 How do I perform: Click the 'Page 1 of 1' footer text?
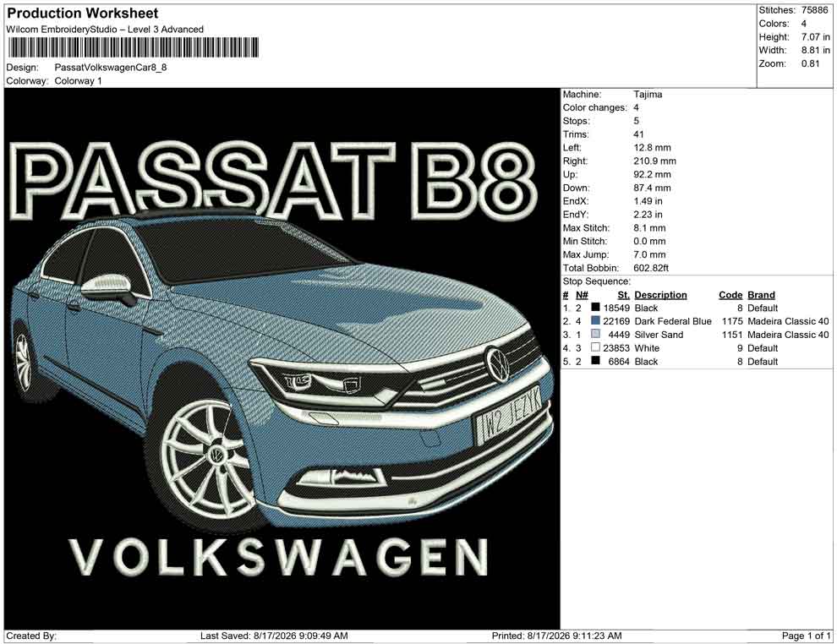806,636
